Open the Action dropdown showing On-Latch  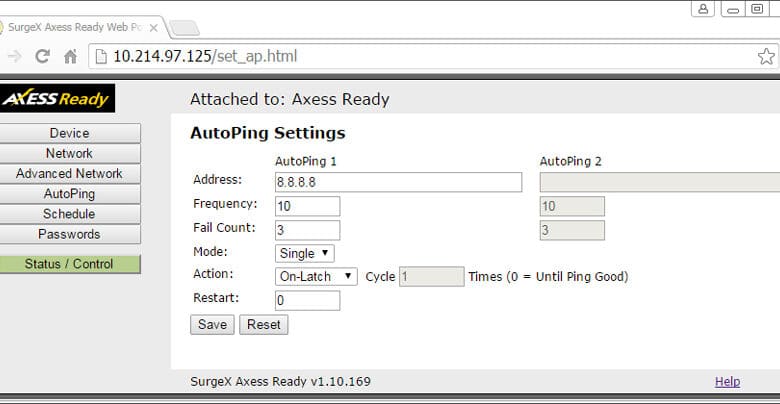tap(316, 277)
